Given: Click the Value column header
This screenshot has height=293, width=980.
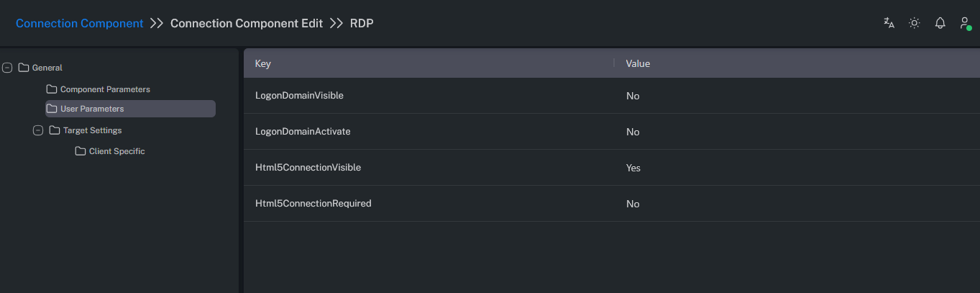Looking at the screenshot, I should [638, 63].
